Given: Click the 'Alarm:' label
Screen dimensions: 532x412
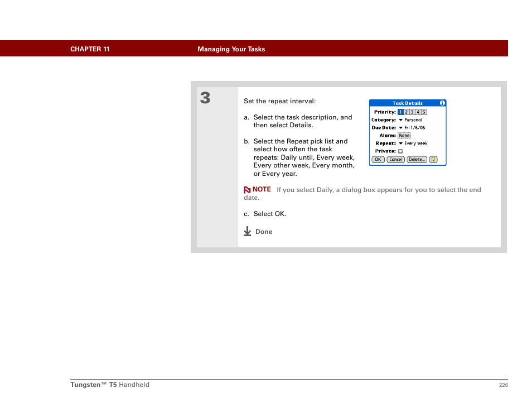Looking at the screenshot, I should click(388, 136).
